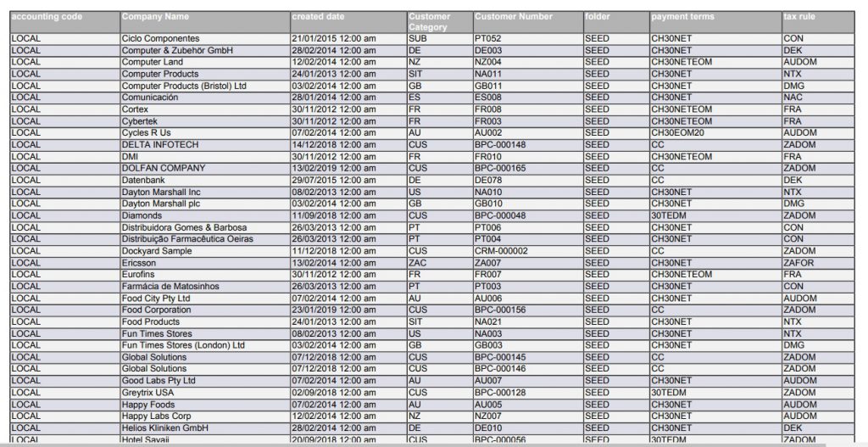Viewport: 868px width, 447px height.
Task: Select the DOLFAN COMPANY cell
Action: 205,169
